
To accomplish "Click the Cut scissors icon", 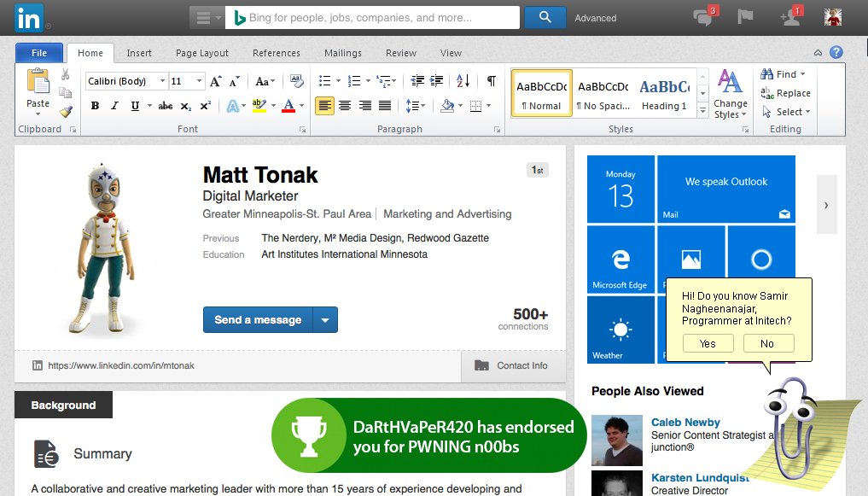I will pyautogui.click(x=66, y=75).
